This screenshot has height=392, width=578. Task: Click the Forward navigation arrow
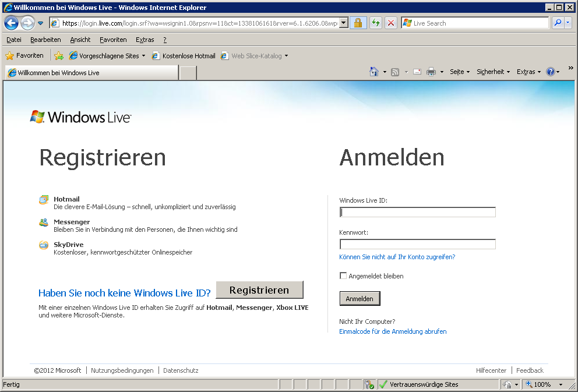tap(27, 23)
